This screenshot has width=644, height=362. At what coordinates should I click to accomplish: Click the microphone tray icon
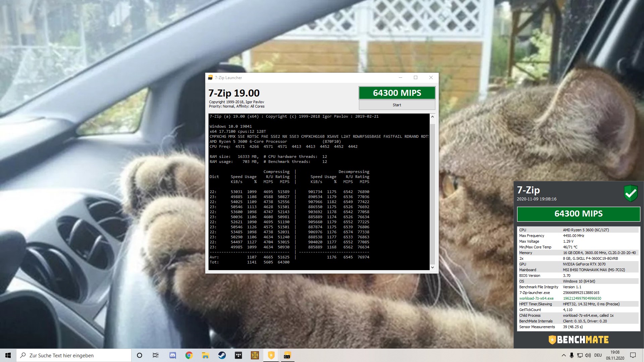click(x=572, y=355)
